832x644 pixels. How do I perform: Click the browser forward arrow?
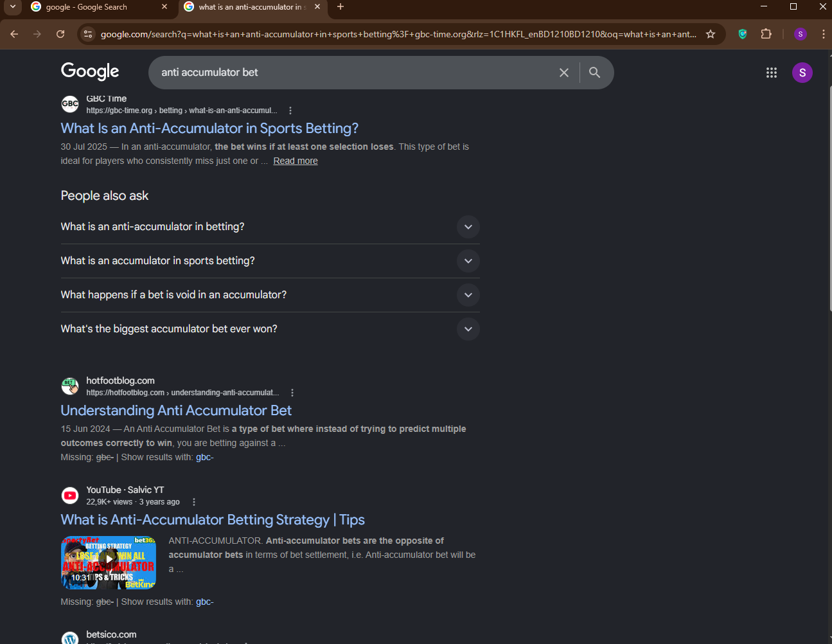coord(37,34)
